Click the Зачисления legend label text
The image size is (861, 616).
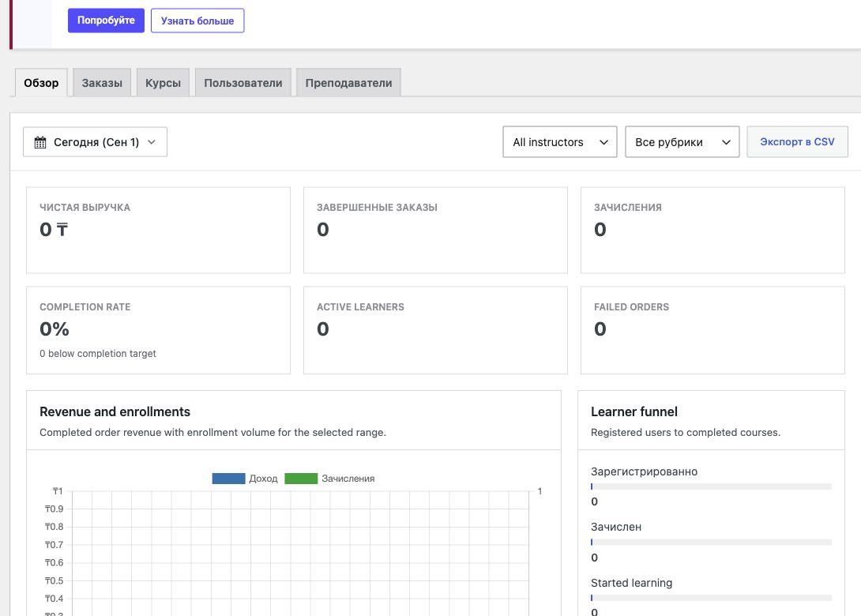348,479
